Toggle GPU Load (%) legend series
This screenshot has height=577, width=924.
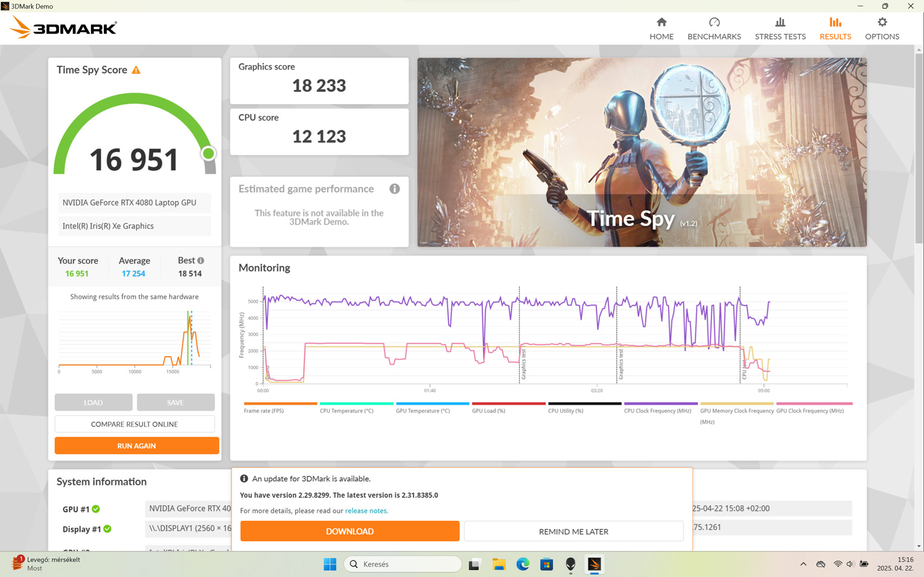[509, 408]
